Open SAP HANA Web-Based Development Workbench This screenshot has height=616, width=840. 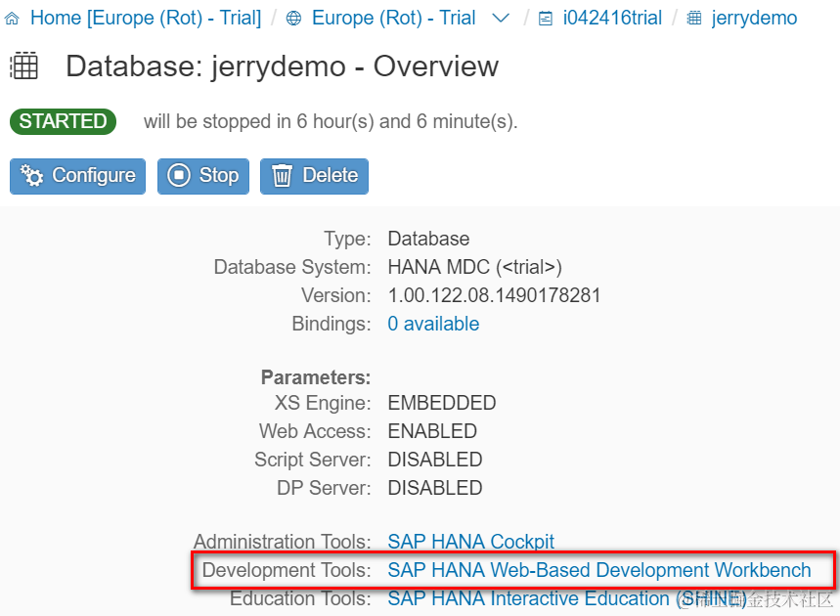click(599, 570)
